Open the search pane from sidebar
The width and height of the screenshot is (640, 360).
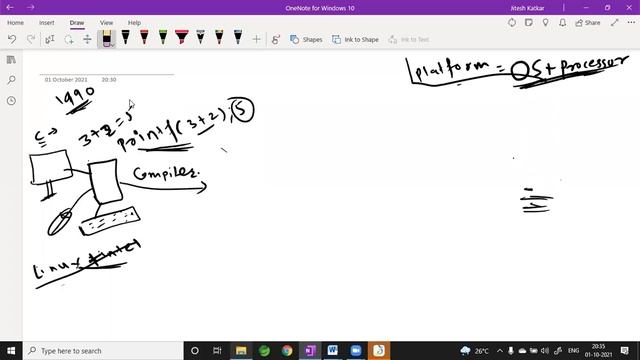(11, 80)
